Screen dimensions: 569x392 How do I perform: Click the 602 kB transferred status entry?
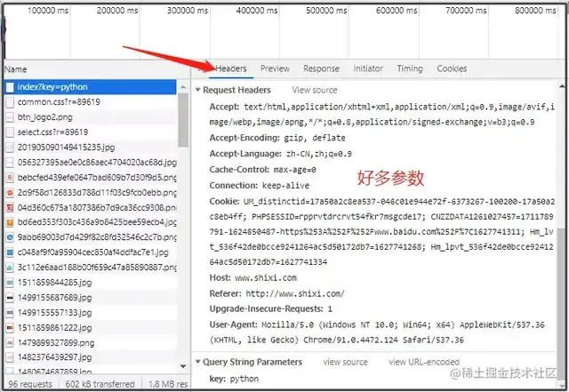coord(100,384)
